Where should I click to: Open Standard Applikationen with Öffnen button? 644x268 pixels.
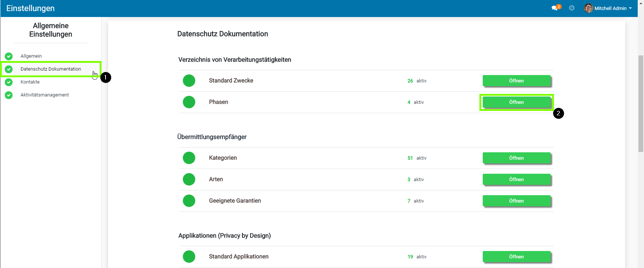pos(516,257)
